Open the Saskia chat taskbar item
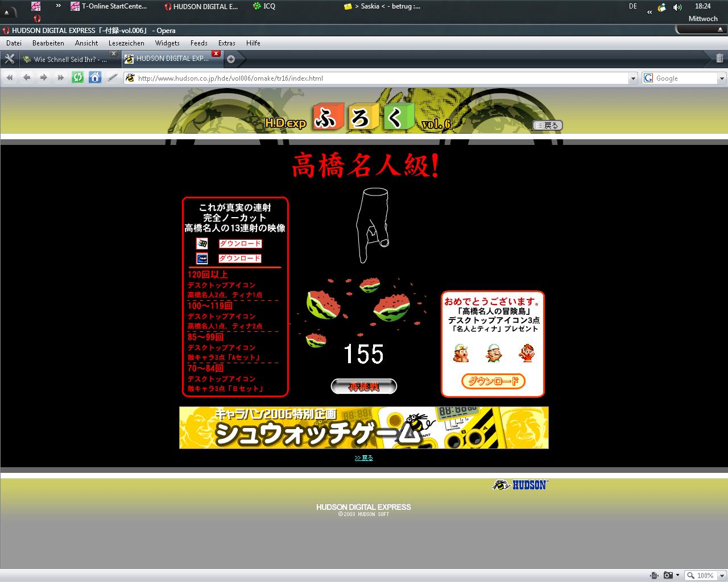Image resolution: width=728 pixels, height=582 pixels. 383,6
